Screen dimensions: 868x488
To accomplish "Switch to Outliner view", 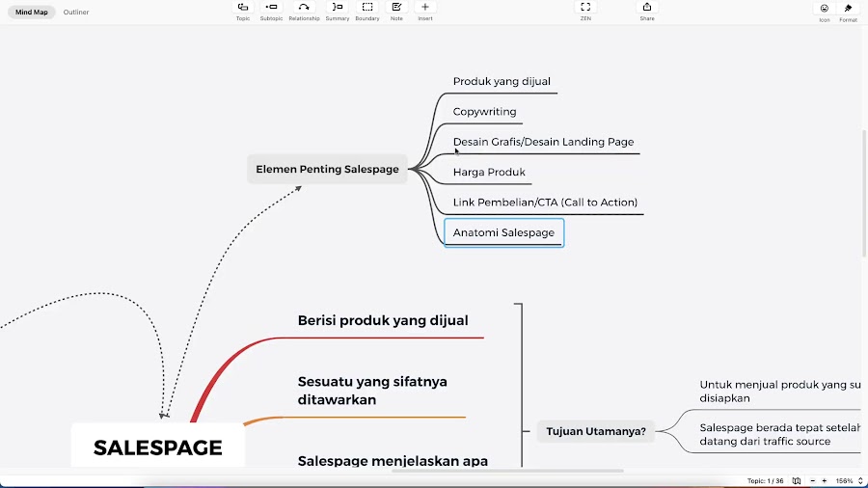I will 76,12.
